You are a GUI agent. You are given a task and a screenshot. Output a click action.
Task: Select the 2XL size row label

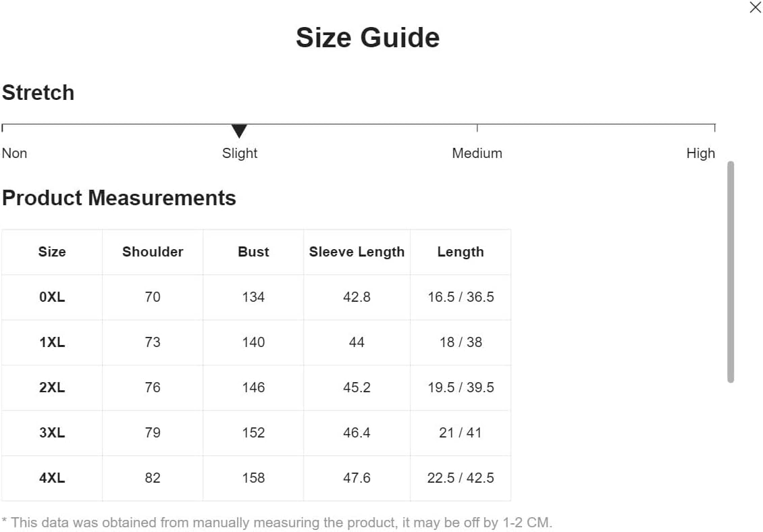52,388
